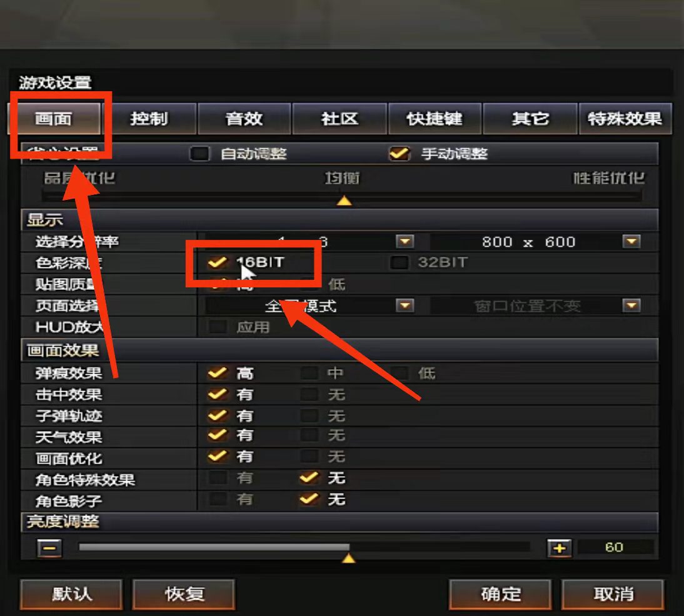The width and height of the screenshot is (684, 616).
Task: Enable 角色影子 有 option
Action: (x=217, y=499)
